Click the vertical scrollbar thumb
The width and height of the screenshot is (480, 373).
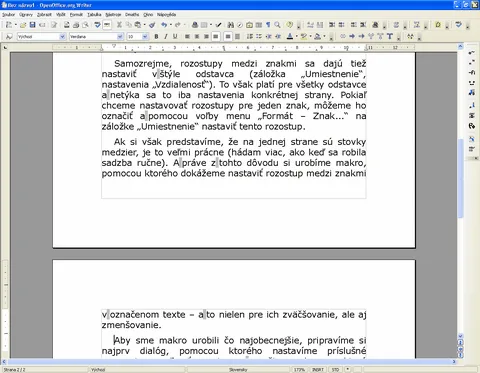coord(461,178)
